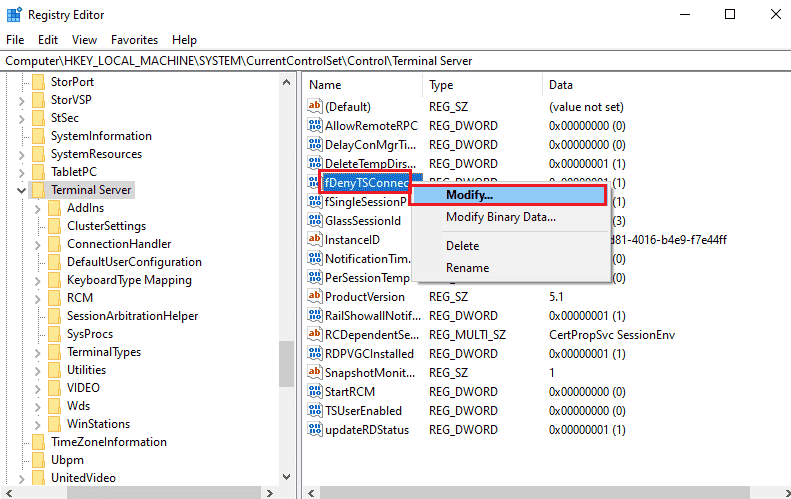
Task: Click the StorPort folder icon
Action: pos(38,82)
